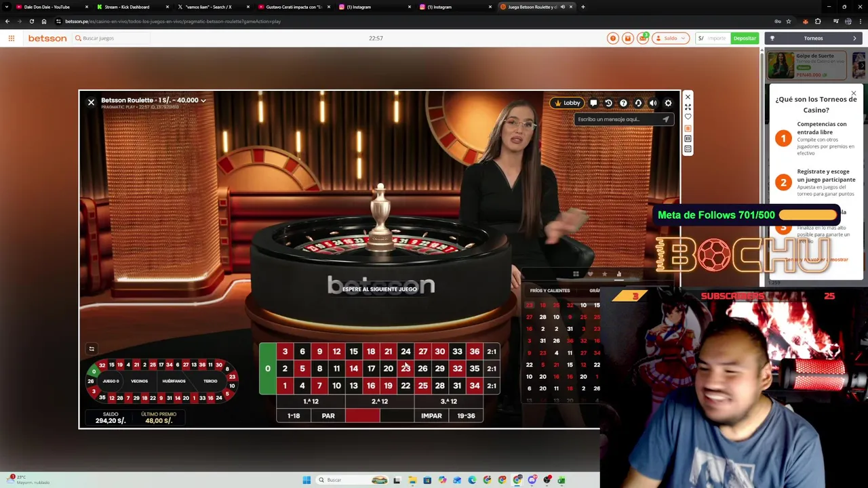
Task: Place a chip on number 17
Action: coord(371,369)
